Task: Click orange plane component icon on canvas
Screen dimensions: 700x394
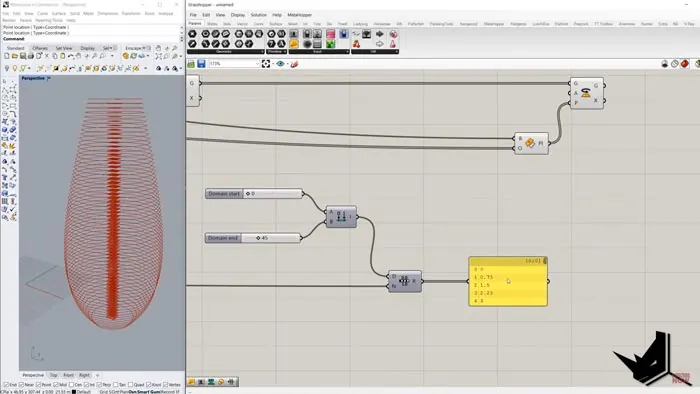Action: 531,143
